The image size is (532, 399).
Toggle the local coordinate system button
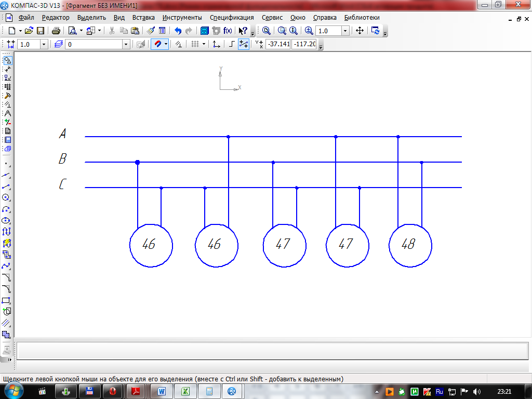click(x=216, y=44)
